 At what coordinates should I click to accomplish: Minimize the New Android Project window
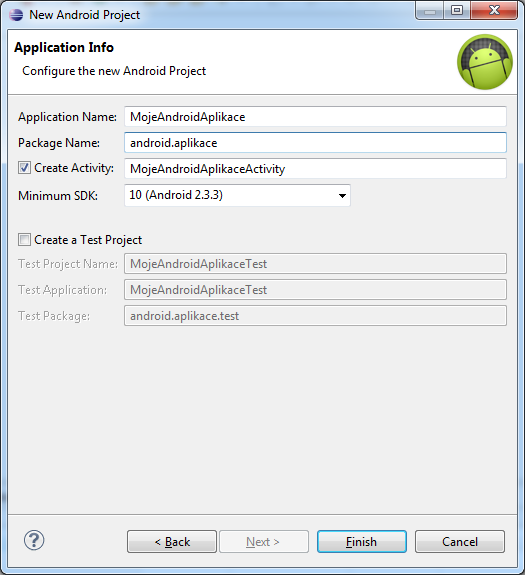430,11
